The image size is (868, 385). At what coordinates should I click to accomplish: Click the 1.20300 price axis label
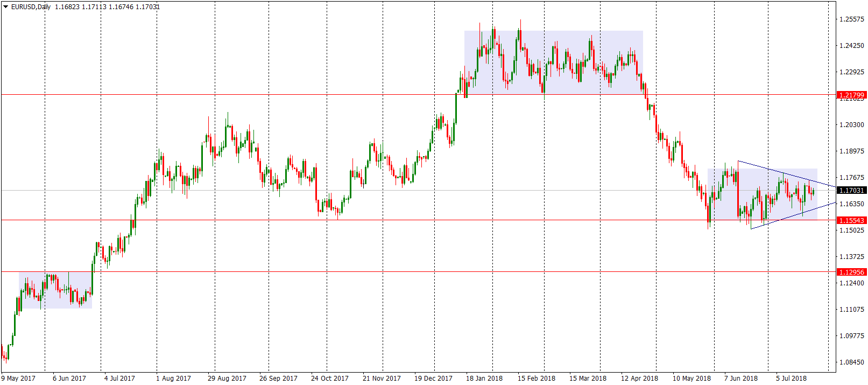point(852,125)
